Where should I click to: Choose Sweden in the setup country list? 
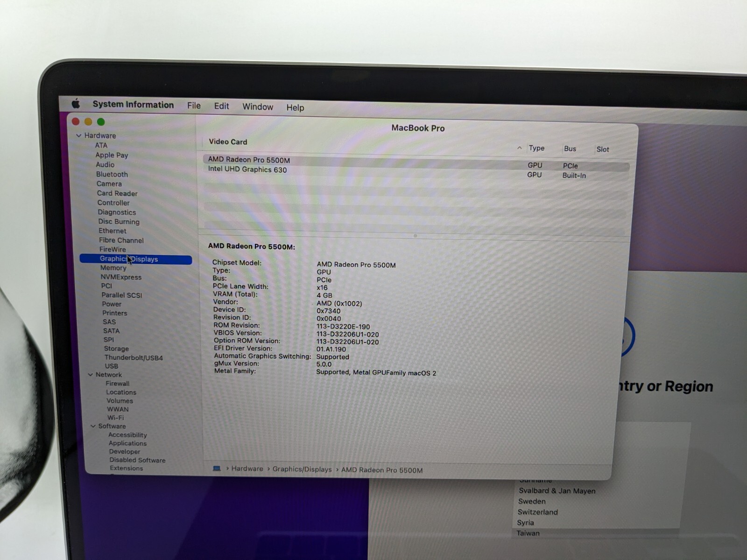pos(532,501)
